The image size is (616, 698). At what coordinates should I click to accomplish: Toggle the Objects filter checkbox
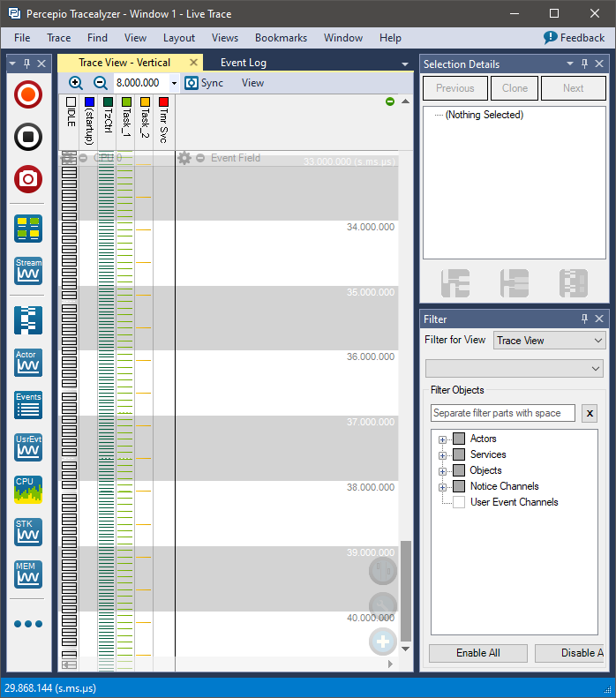(x=459, y=470)
